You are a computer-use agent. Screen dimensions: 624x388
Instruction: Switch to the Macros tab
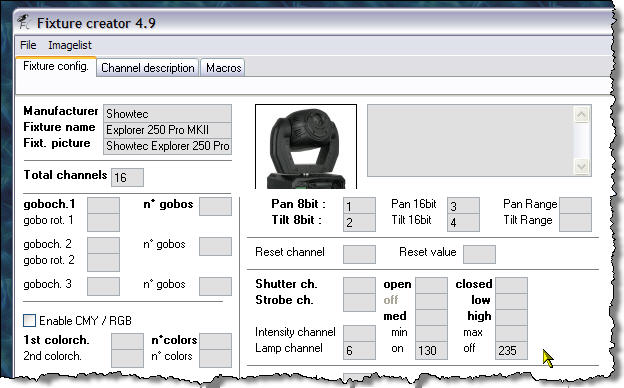point(223,68)
